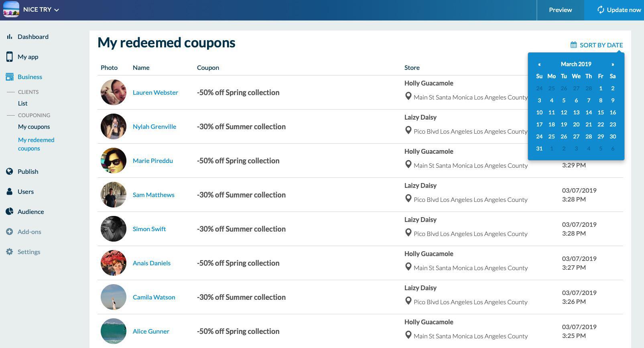Select March 15 in the calendar
The image size is (644, 348).
point(601,112)
